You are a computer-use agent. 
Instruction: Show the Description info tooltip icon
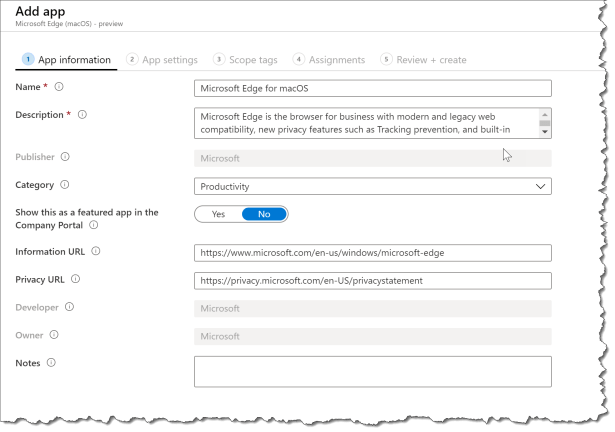82,115
